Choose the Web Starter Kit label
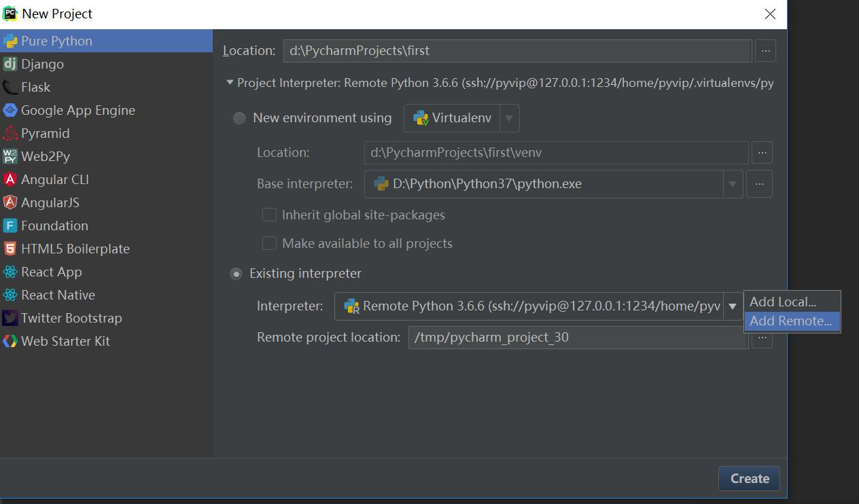Viewport: 859px width, 504px height. 65,341
